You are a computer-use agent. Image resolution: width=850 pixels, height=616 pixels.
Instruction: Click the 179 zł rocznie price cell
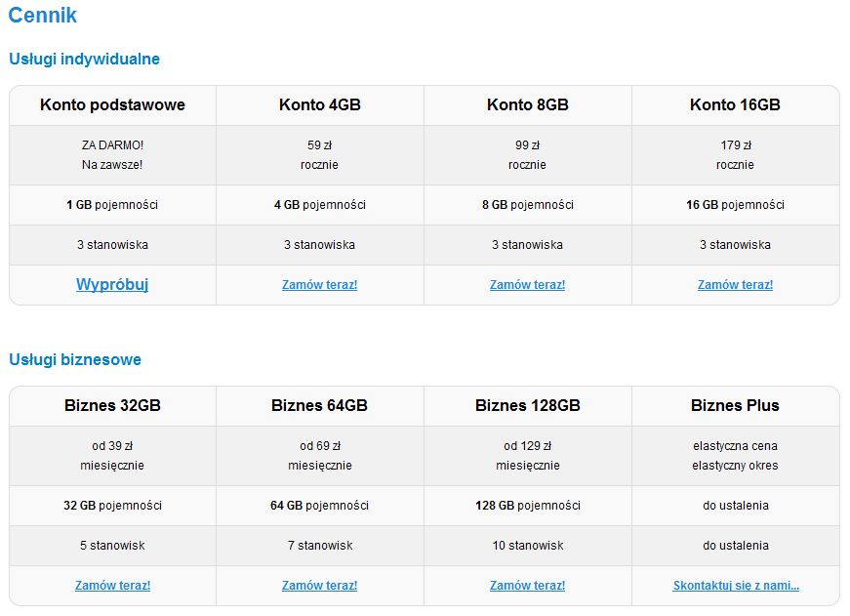point(735,155)
